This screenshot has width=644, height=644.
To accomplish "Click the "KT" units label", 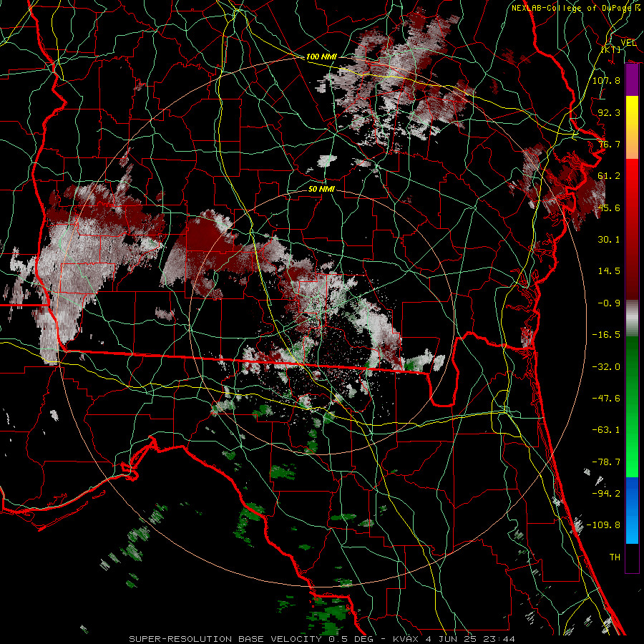I will coord(611,49).
